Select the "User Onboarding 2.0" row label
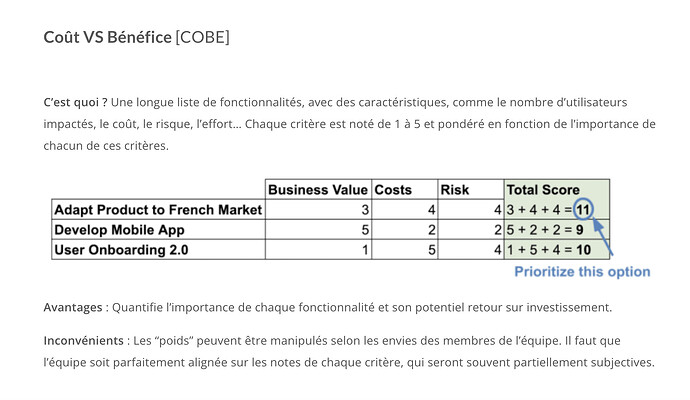The image size is (690, 400). click(x=122, y=250)
